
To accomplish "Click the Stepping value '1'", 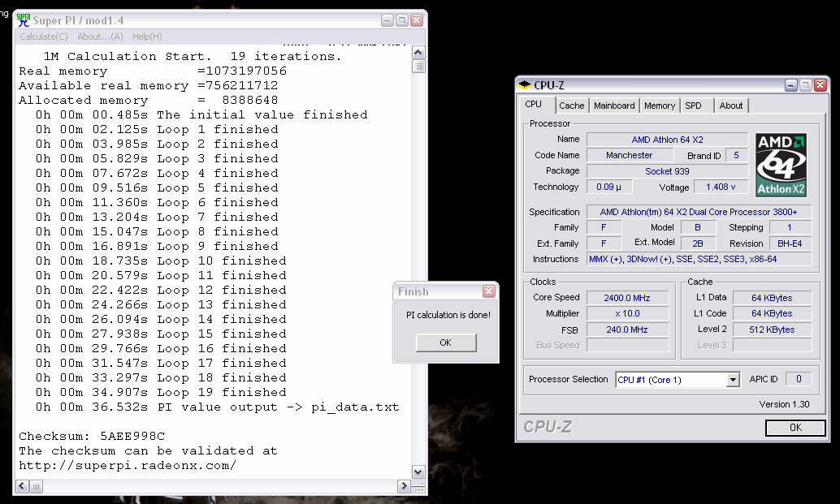I will click(790, 227).
